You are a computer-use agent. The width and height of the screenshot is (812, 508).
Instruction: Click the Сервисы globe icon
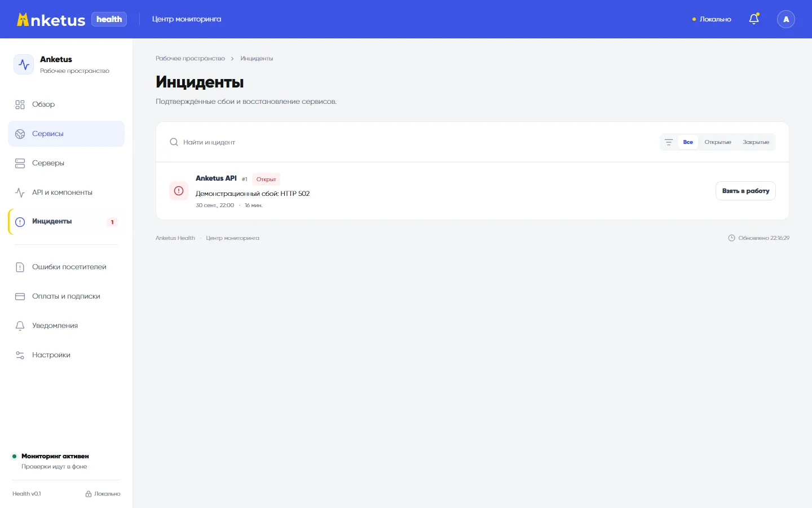(20, 134)
